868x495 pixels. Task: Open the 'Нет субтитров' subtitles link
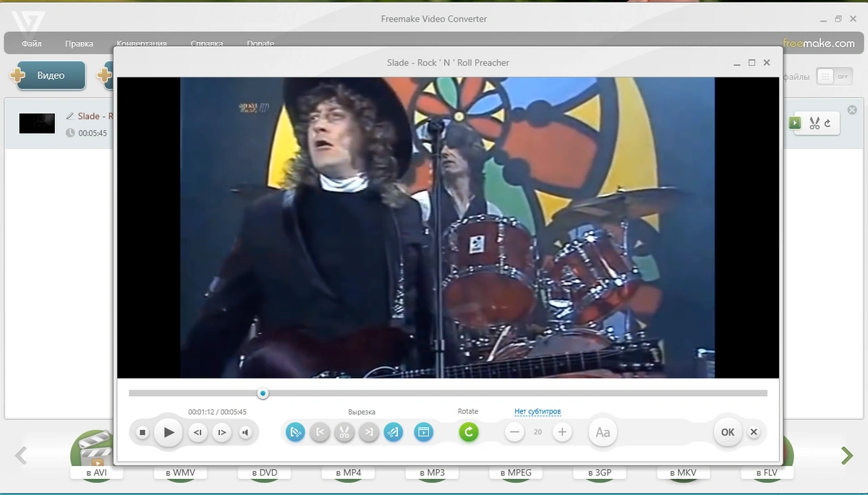(x=537, y=412)
